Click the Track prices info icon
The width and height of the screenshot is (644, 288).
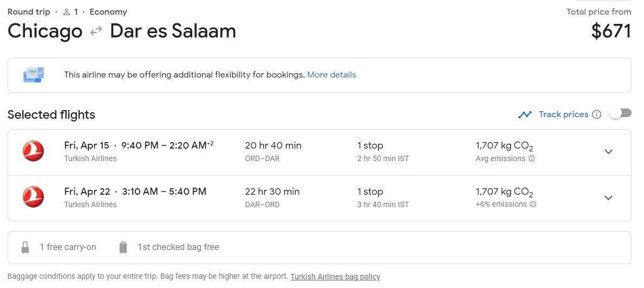click(596, 114)
